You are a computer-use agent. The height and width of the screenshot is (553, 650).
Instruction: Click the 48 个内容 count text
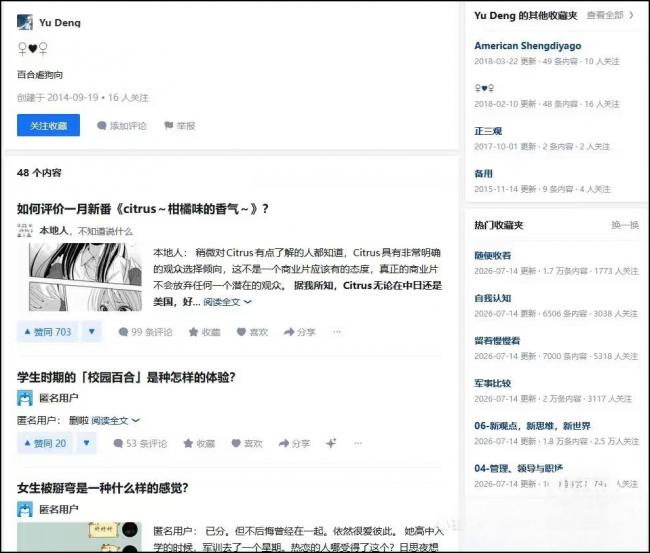click(39, 173)
